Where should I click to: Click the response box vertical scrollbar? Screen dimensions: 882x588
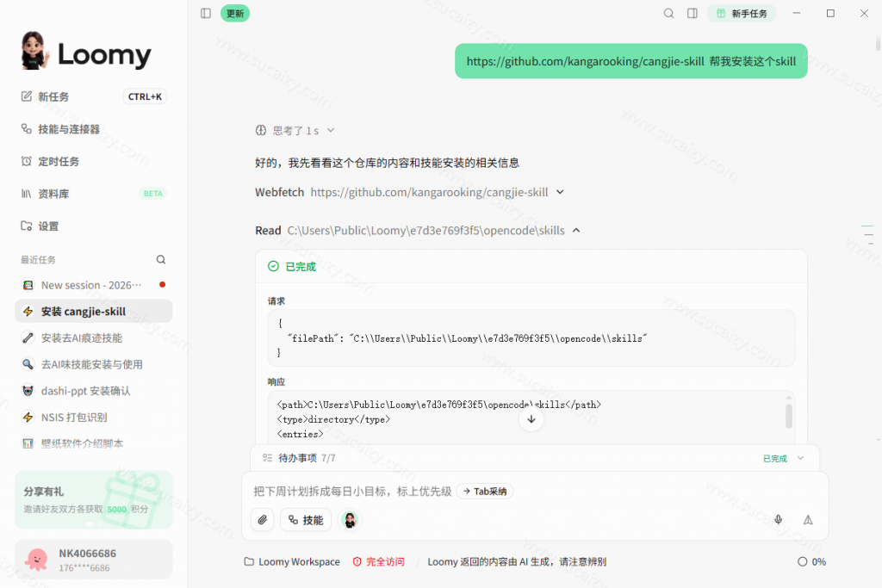[789, 417]
